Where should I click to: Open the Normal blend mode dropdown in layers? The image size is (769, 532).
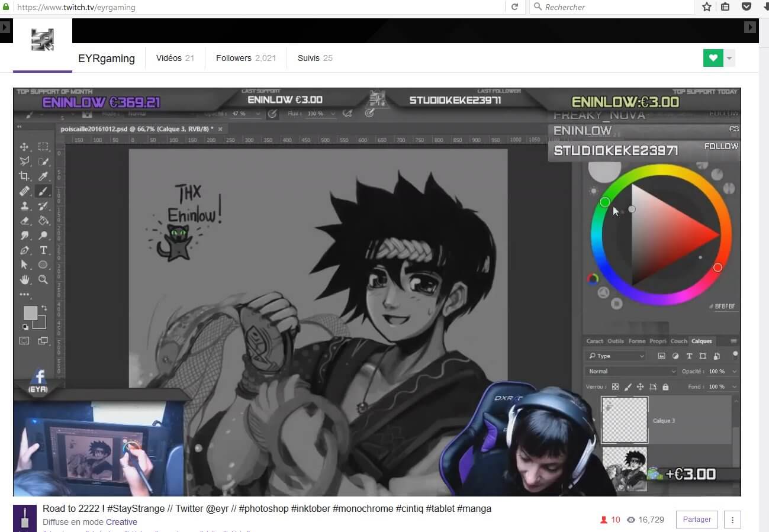point(631,371)
